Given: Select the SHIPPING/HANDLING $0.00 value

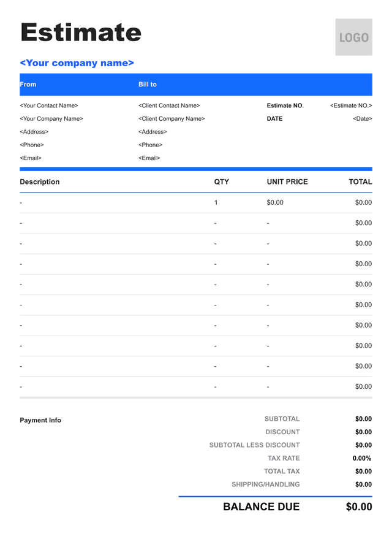Looking at the screenshot, I should 363,484.
